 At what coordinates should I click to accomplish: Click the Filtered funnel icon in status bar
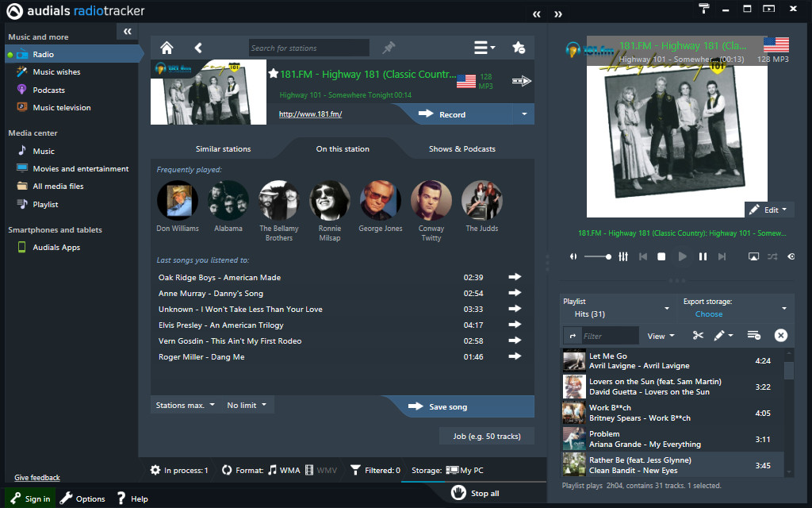pyautogui.click(x=355, y=470)
